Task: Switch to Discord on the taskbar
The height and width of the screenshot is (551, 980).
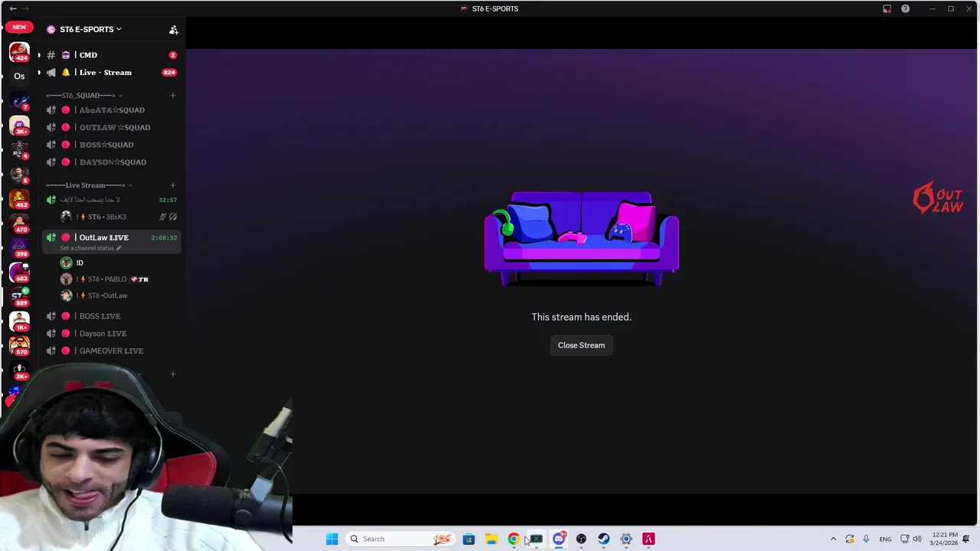Action: [559, 539]
